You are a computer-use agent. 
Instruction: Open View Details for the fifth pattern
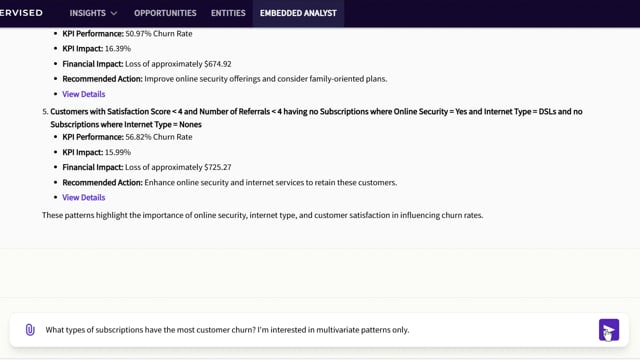coord(84,197)
